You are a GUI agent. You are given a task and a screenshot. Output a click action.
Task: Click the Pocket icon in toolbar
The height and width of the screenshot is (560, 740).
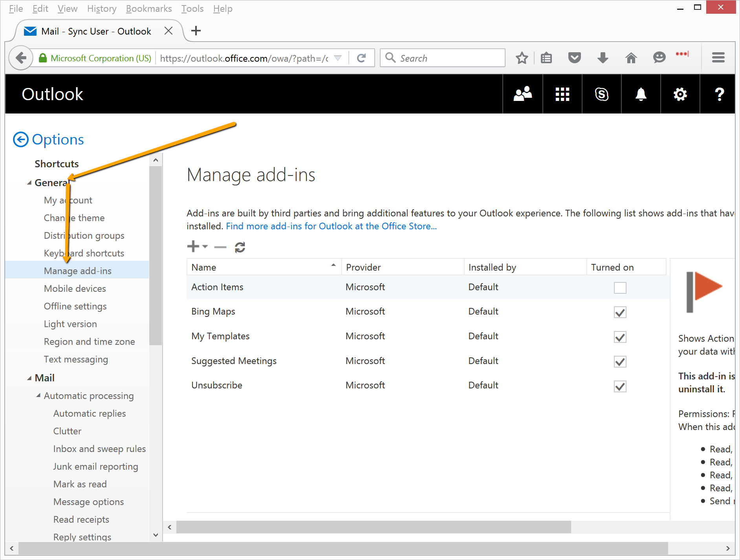pyautogui.click(x=574, y=58)
